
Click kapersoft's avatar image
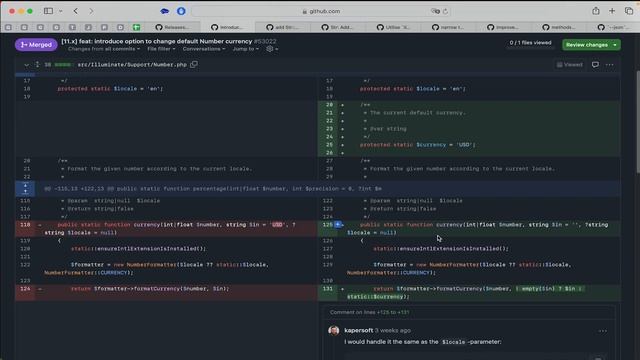(x=334, y=331)
